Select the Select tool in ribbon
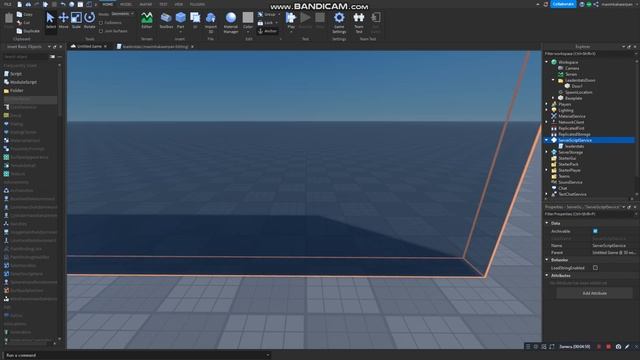Screen dimensions: 640x360 (50, 20)
